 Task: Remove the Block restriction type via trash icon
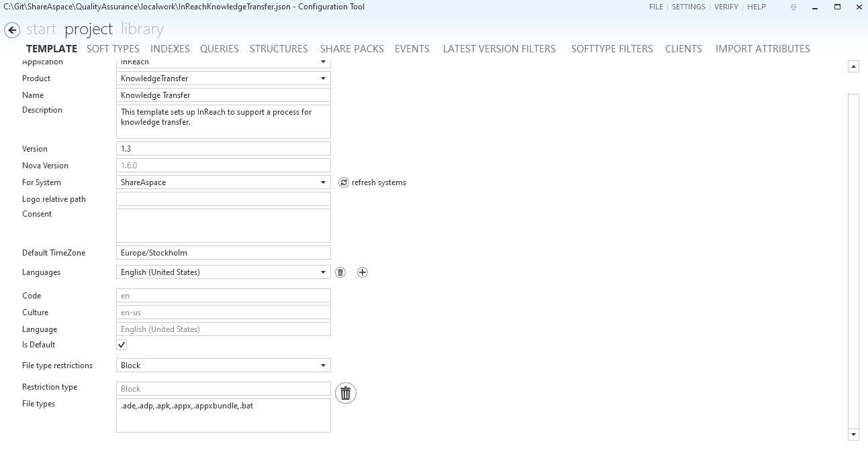coord(345,392)
